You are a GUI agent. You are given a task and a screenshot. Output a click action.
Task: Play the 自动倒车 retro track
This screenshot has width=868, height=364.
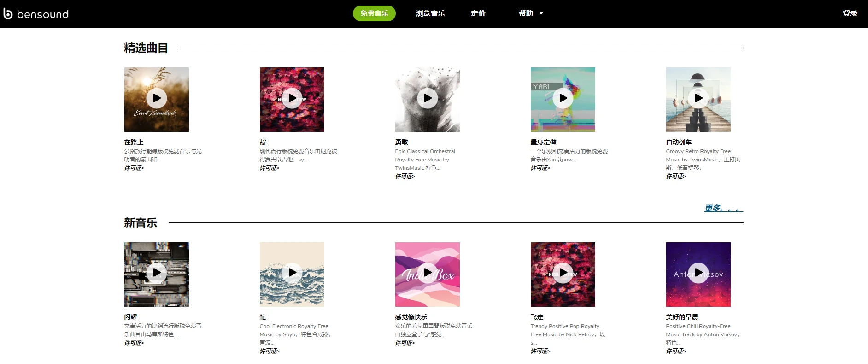tap(698, 98)
